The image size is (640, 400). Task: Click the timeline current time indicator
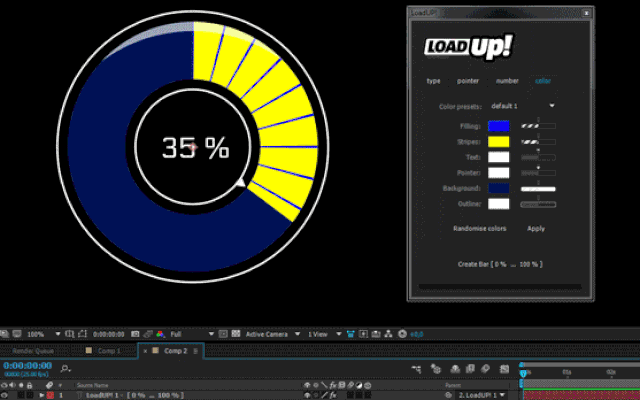[523, 373]
